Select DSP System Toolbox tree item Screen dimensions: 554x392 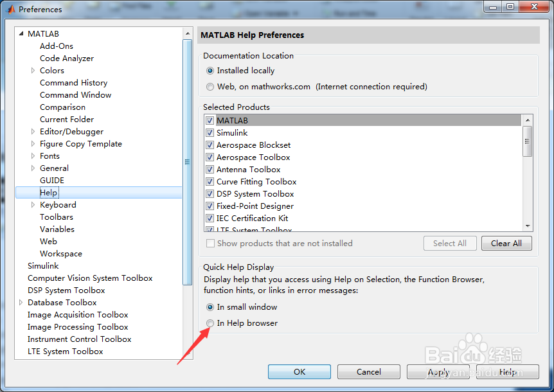point(66,290)
